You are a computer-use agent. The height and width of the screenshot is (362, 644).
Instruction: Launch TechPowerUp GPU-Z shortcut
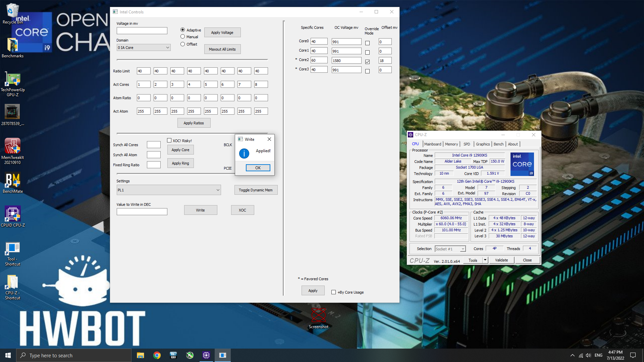12,84
